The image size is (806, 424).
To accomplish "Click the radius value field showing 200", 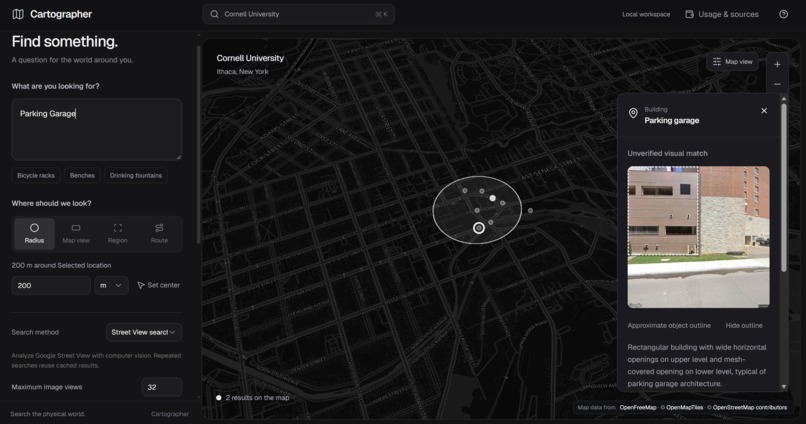I will (x=51, y=285).
